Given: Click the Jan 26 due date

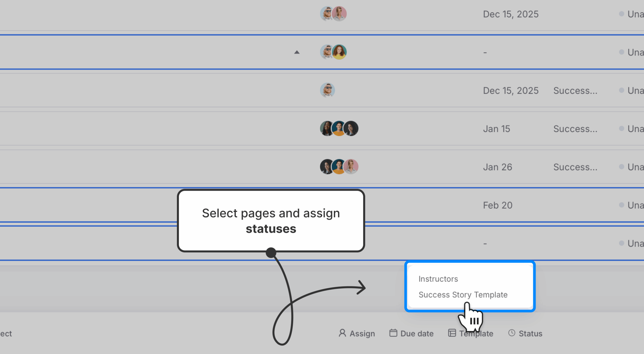Looking at the screenshot, I should tap(497, 167).
